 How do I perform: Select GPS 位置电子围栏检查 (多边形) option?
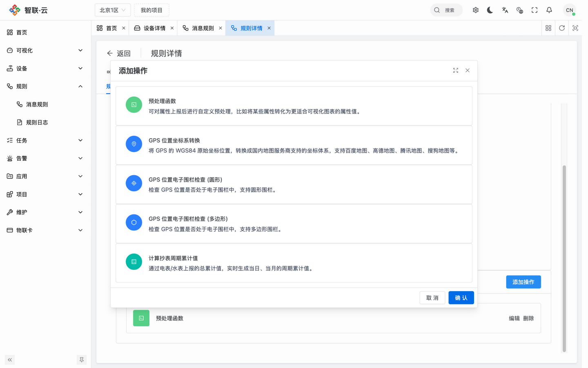(x=294, y=224)
